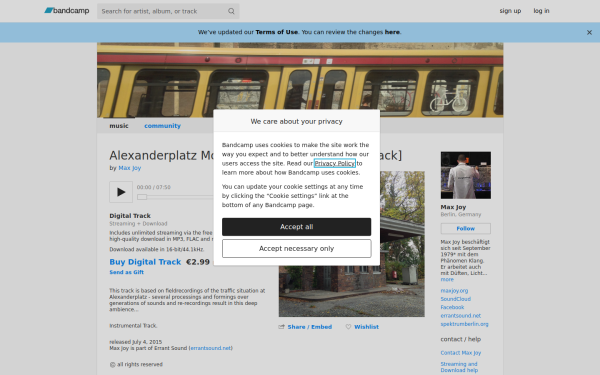Click Buy Digital Track
Image resolution: width=600 pixels, height=375 pixels.
click(145, 262)
